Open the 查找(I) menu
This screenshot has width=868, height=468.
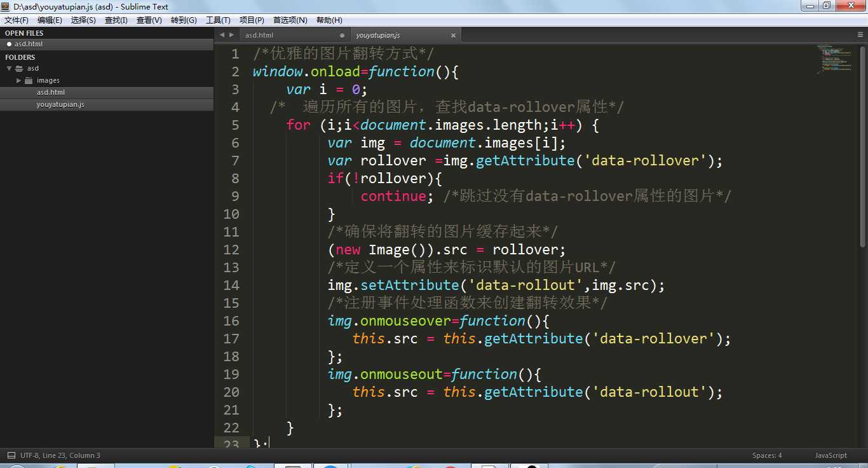pyautogui.click(x=116, y=20)
